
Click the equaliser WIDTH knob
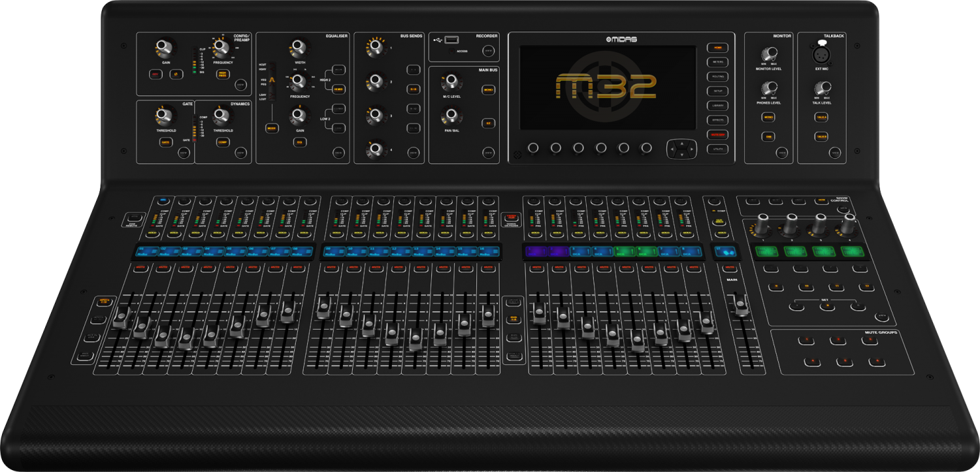299,48
